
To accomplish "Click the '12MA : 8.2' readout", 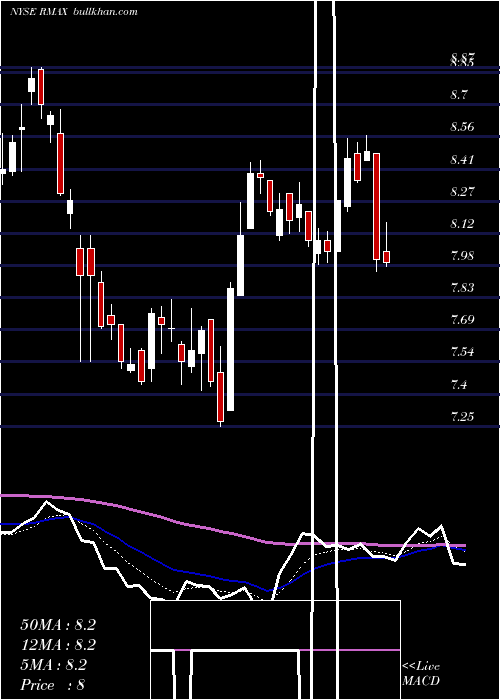I will tap(58, 645).
